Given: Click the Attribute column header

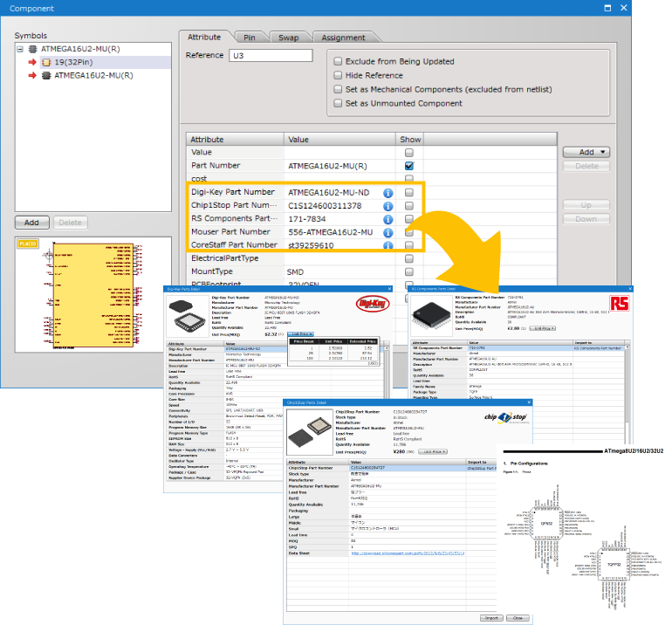Looking at the screenshot, I should tap(235, 140).
